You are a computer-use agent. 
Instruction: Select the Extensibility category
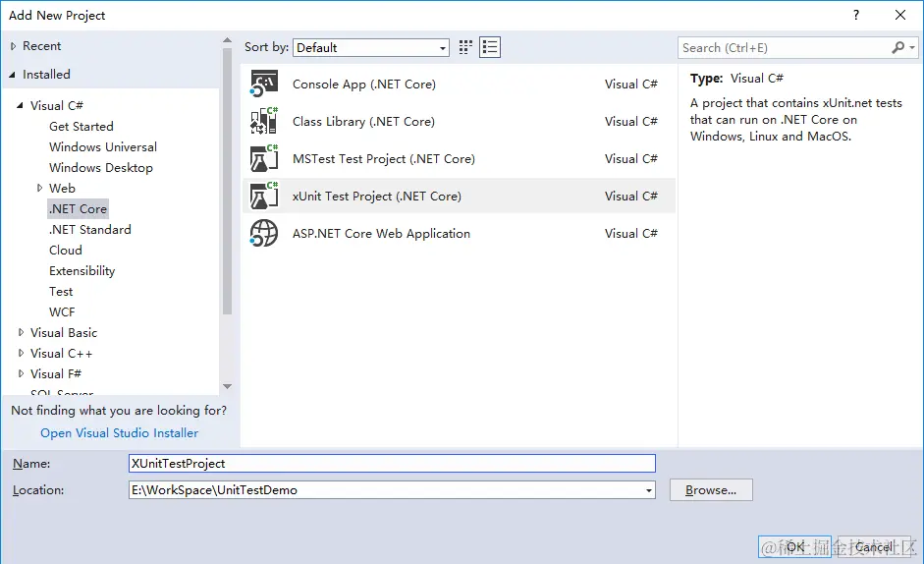tap(82, 271)
